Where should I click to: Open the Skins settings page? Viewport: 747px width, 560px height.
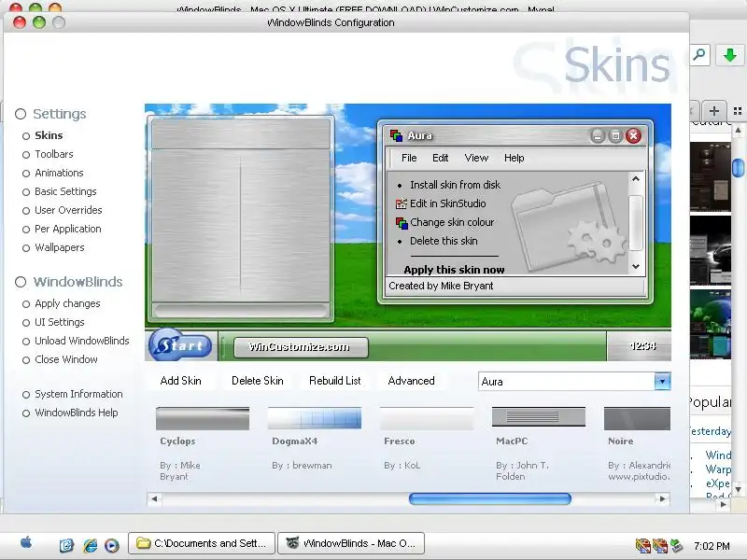(49, 135)
